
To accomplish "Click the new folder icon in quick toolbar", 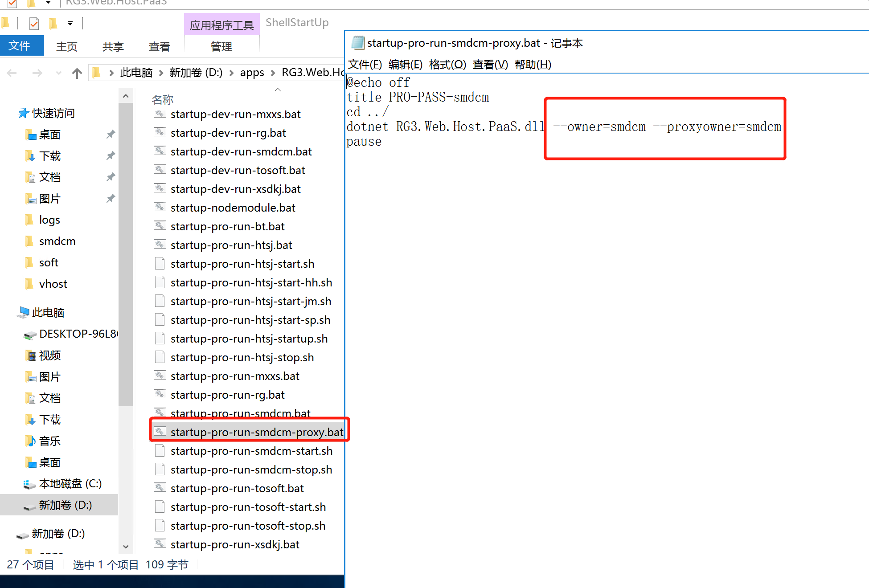I will 53,23.
